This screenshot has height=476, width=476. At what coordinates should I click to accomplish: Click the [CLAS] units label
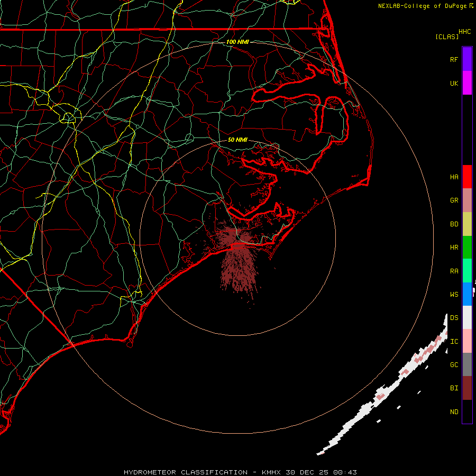pyautogui.click(x=447, y=36)
